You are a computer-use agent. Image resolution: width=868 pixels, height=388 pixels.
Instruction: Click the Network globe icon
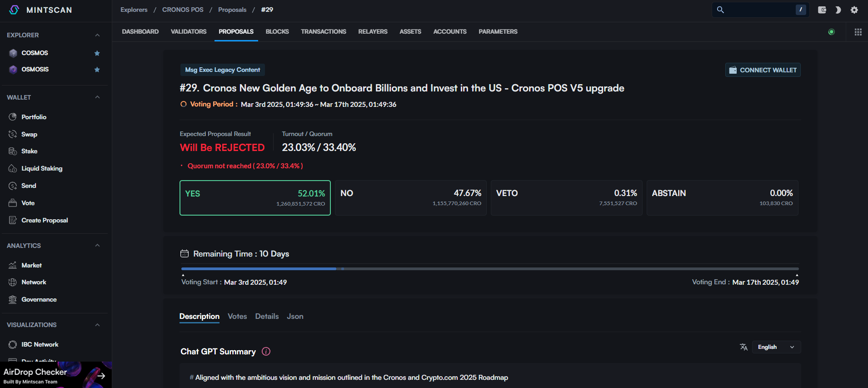pos(13,282)
